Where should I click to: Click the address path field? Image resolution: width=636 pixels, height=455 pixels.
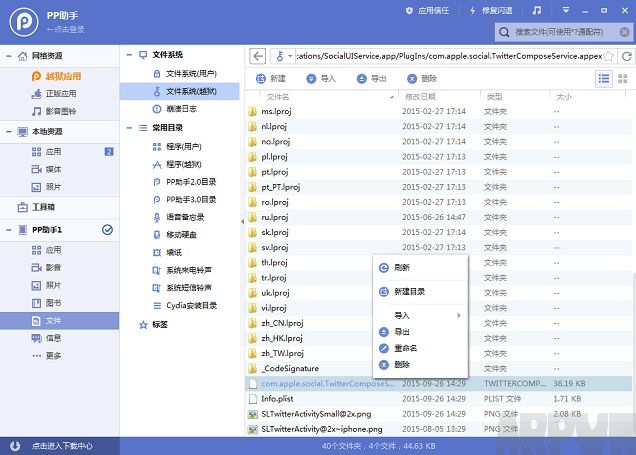[449, 56]
